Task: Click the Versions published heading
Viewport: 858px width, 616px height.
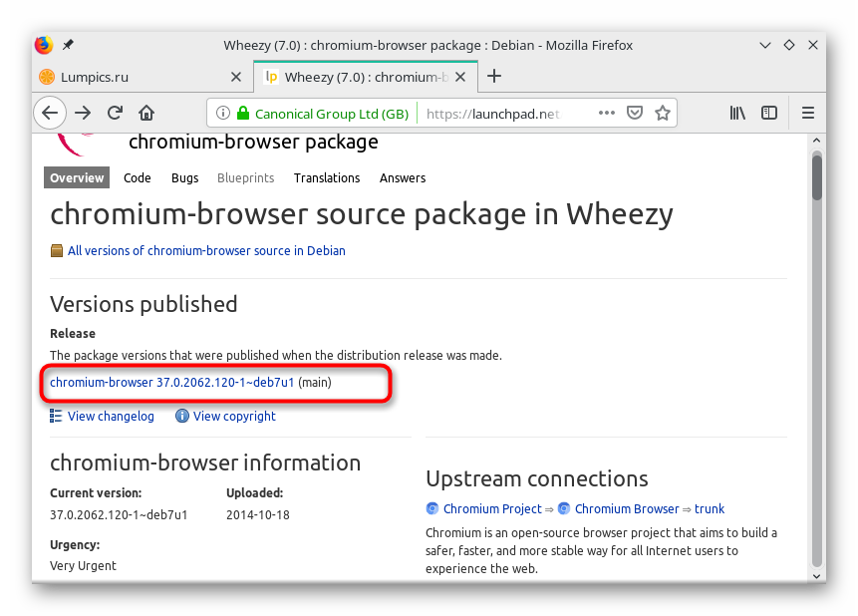Action: click(x=143, y=304)
